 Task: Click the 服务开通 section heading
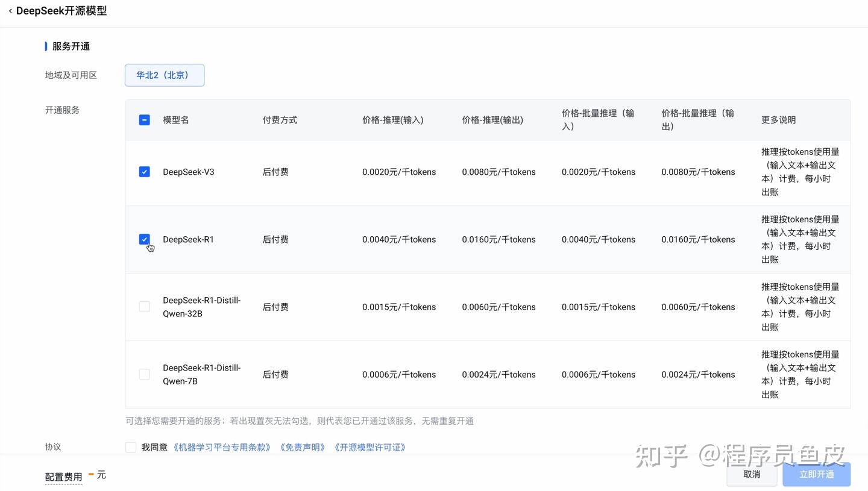(71, 46)
